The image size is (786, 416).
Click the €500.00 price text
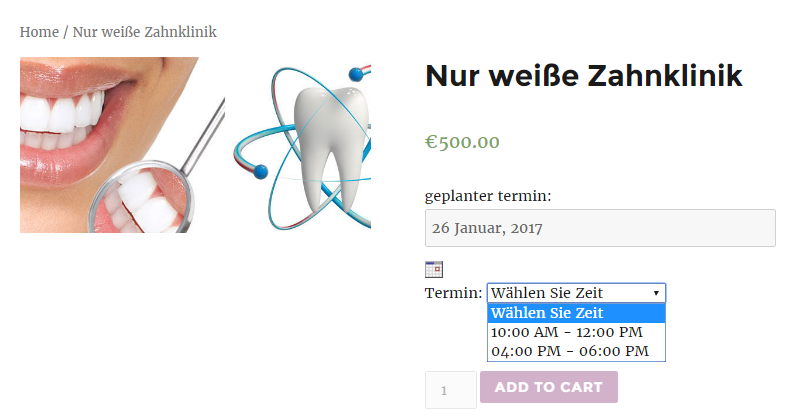click(462, 142)
